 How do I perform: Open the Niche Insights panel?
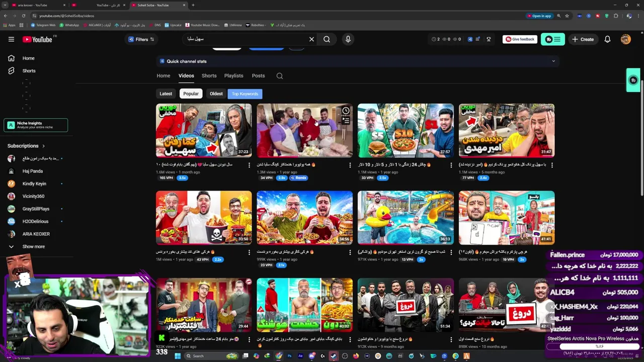pos(36,125)
